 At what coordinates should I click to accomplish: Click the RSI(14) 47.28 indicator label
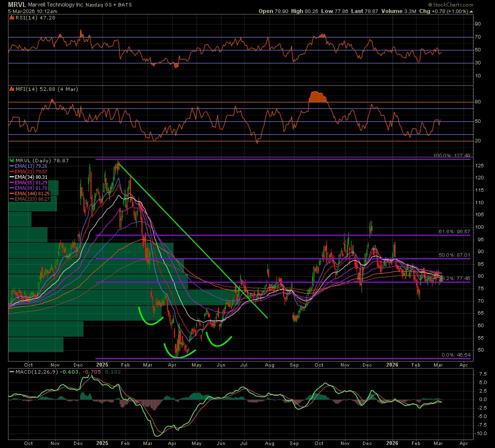point(35,17)
